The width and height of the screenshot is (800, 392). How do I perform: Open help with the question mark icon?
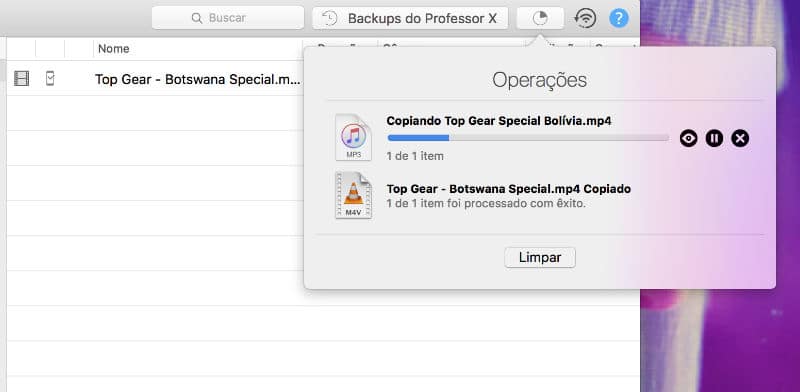coord(618,18)
